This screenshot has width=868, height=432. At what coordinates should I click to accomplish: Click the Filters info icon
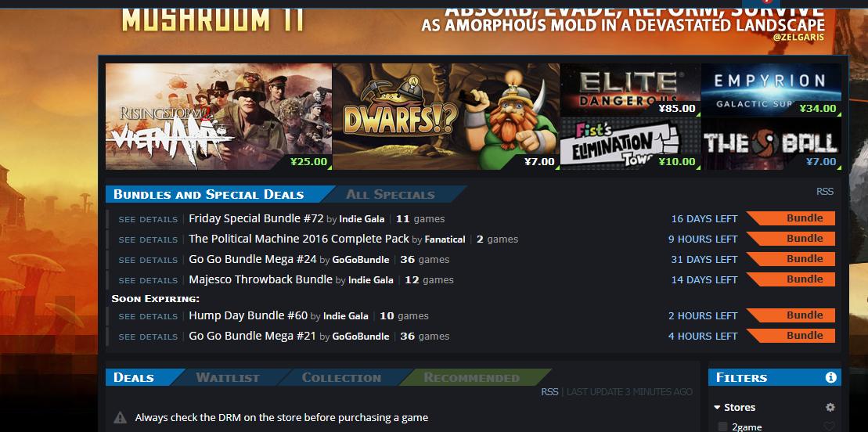point(830,377)
